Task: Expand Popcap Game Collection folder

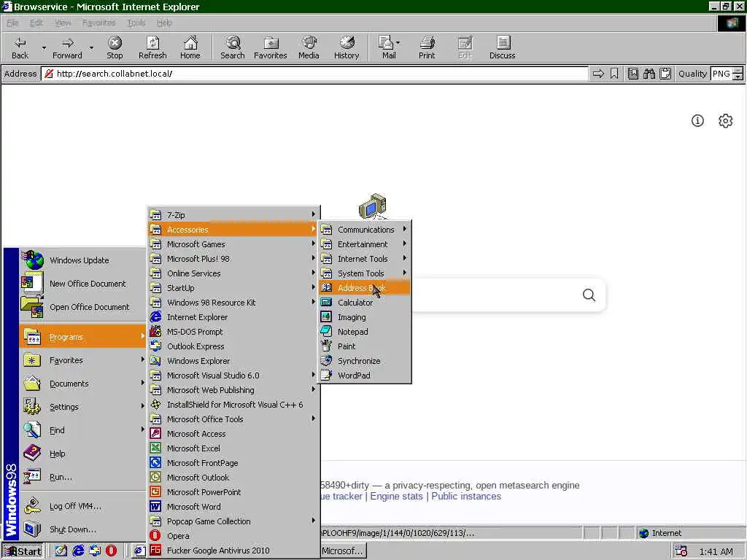Action: point(233,521)
